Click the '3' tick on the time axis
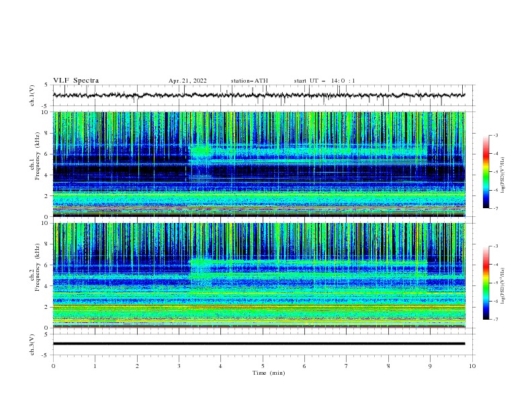 pos(179,366)
